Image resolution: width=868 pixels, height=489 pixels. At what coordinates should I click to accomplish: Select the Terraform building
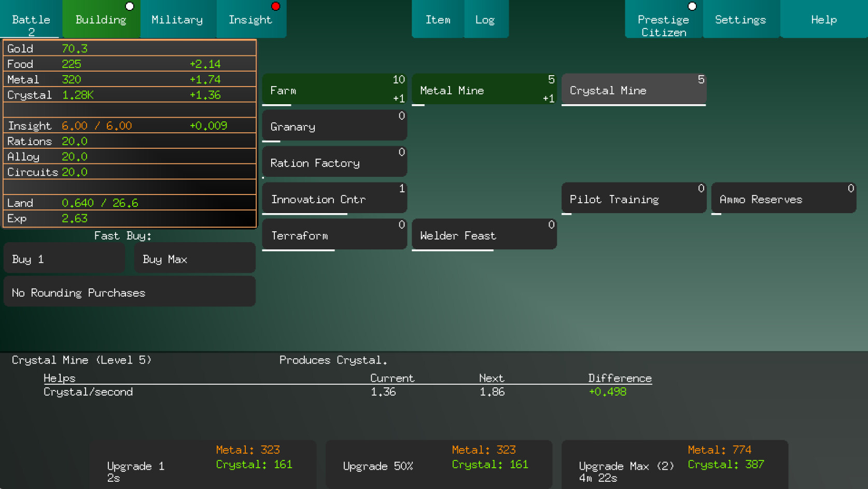tap(334, 235)
